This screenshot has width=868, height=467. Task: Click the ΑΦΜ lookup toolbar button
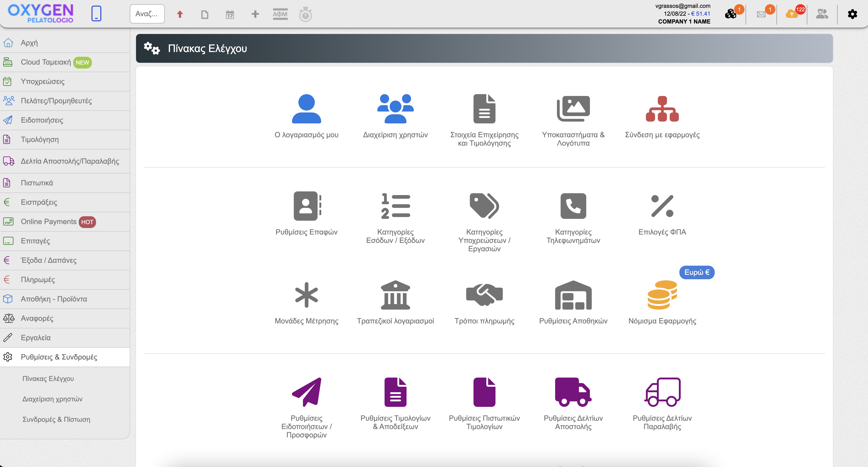[280, 14]
